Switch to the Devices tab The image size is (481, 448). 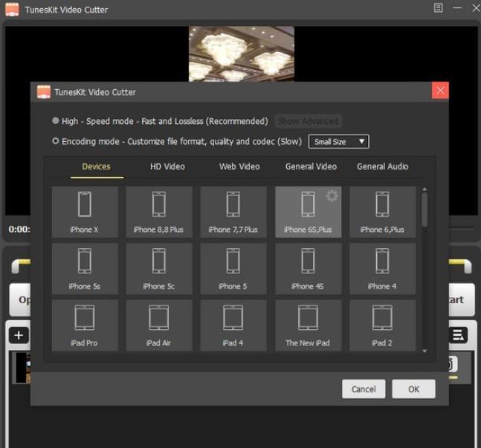coord(97,166)
